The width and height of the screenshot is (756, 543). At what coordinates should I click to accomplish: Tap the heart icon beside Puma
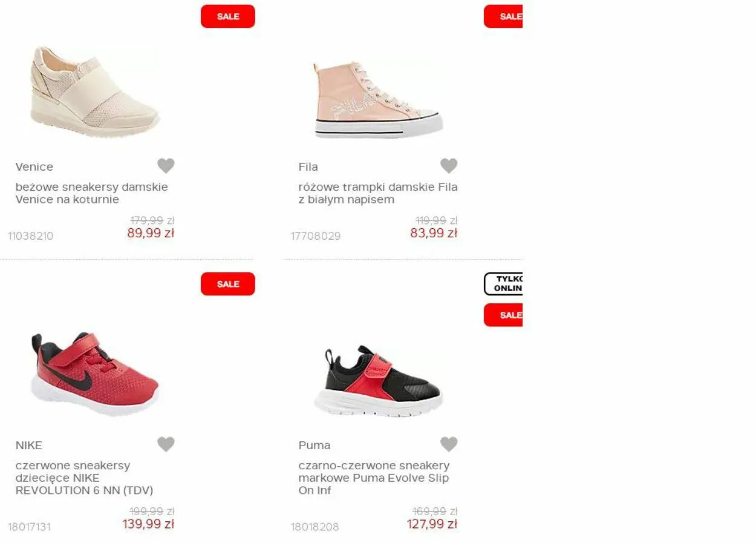449,444
